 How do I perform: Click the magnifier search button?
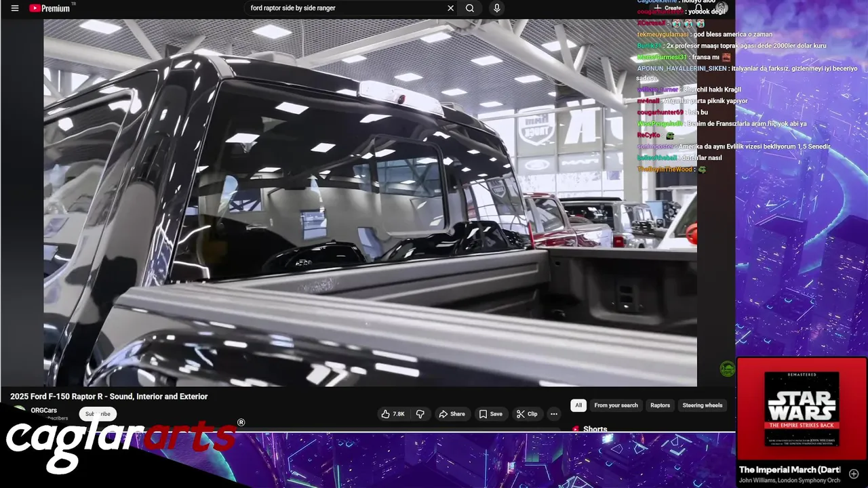coord(470,8)
